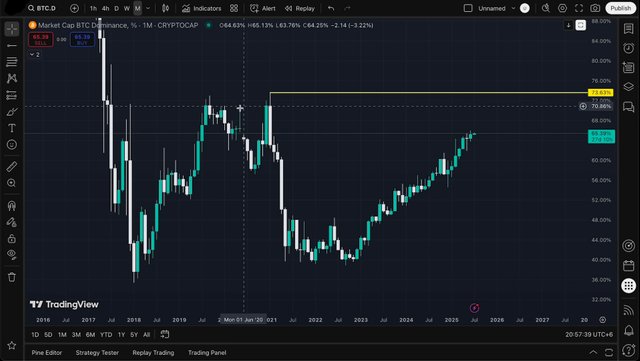Select the M monthly timeframe
The image size is (640, 361).
pos(138,8)
